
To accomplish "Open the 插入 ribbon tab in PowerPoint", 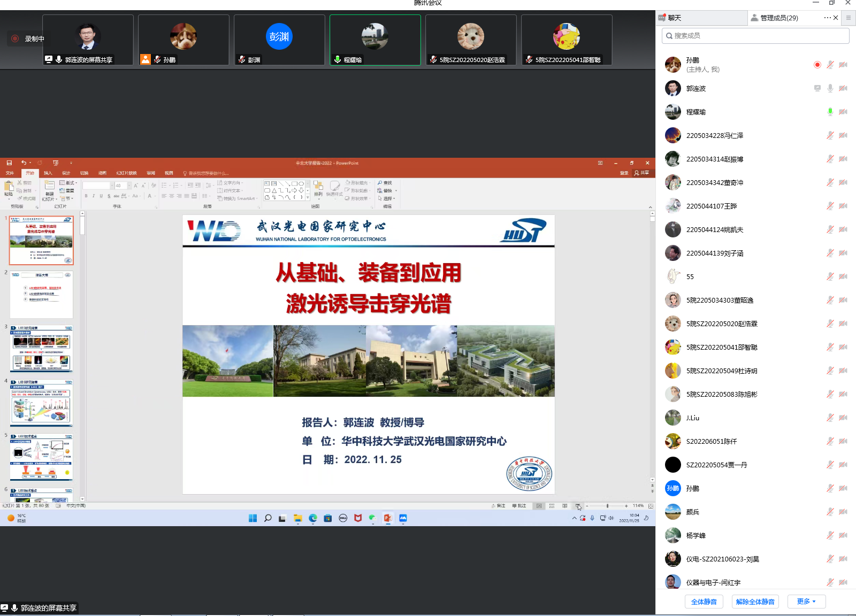I will coord(48,173).
